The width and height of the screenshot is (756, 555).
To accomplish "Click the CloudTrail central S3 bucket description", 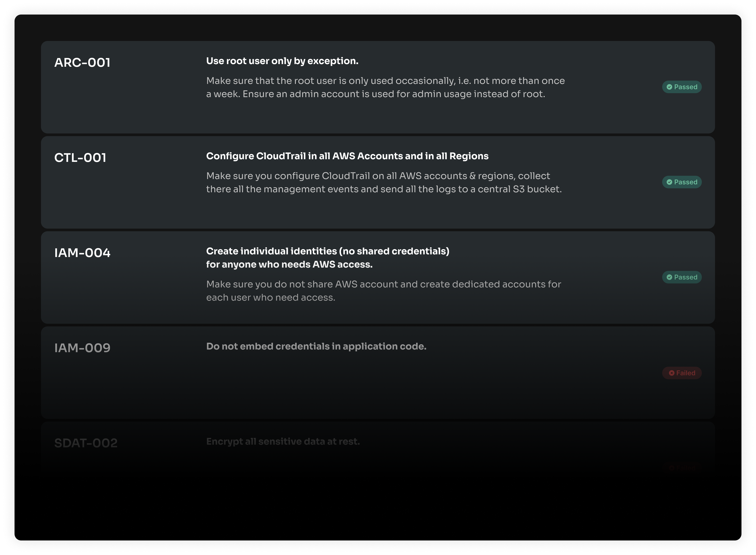I will coord(384,182).
